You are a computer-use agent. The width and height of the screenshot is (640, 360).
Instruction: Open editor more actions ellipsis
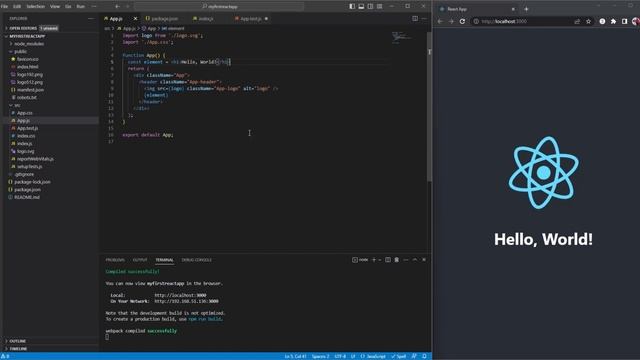point(424,18)
